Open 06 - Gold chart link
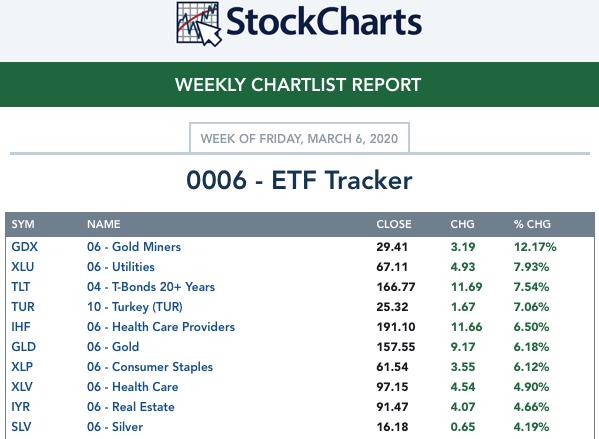 (x=113, y=347)
